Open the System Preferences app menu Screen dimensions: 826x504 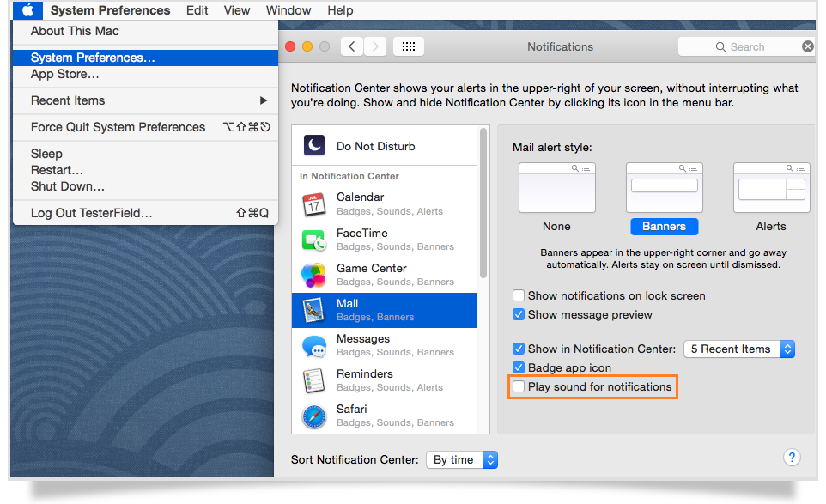pos(110,10)
